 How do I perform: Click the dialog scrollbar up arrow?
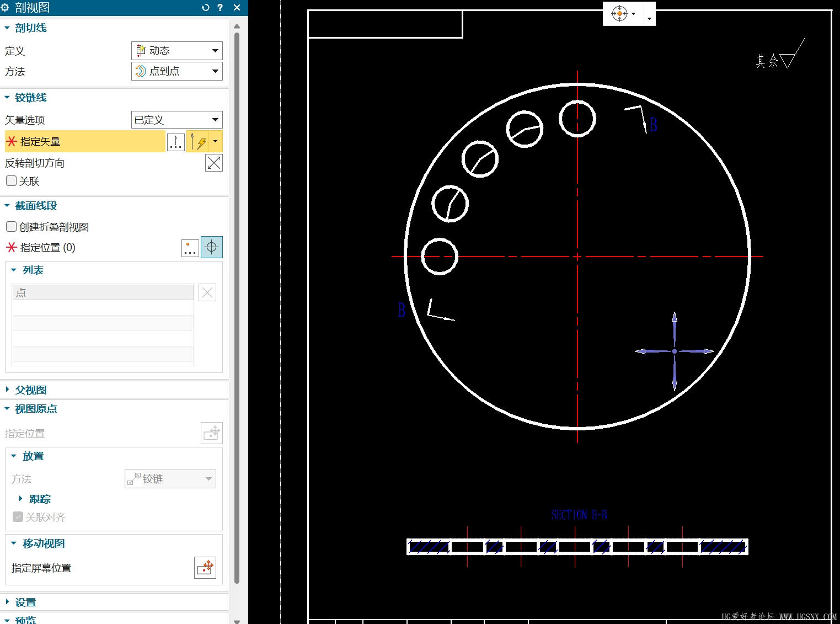237,26
